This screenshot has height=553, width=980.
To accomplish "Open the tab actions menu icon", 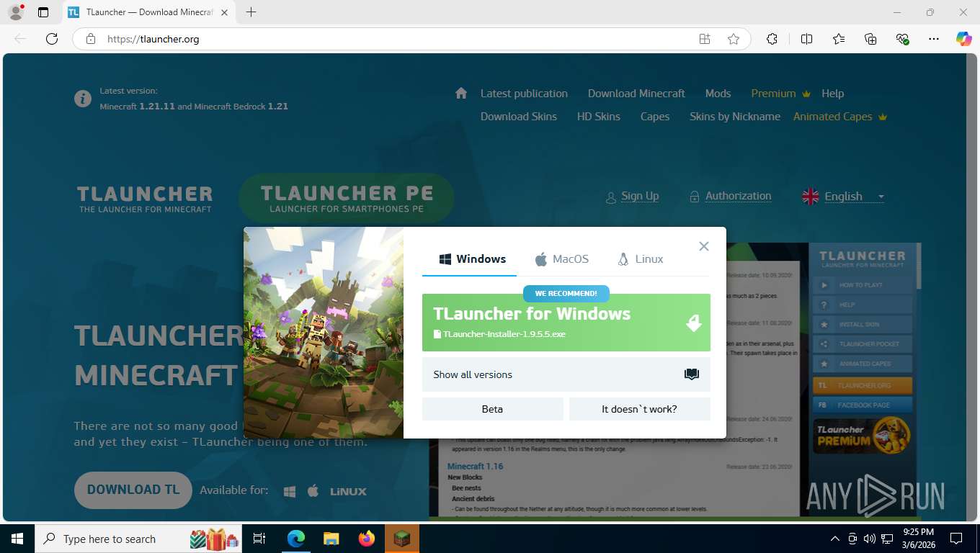I will (x=43, y=12).
